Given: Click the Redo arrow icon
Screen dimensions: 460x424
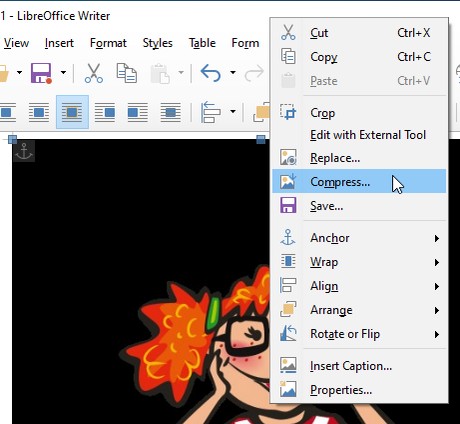Looking at the screenshot, I should [x=254, y=73].
